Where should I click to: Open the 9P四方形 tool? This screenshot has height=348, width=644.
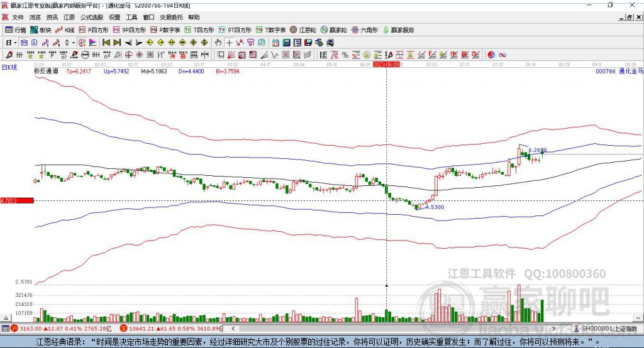130,30
